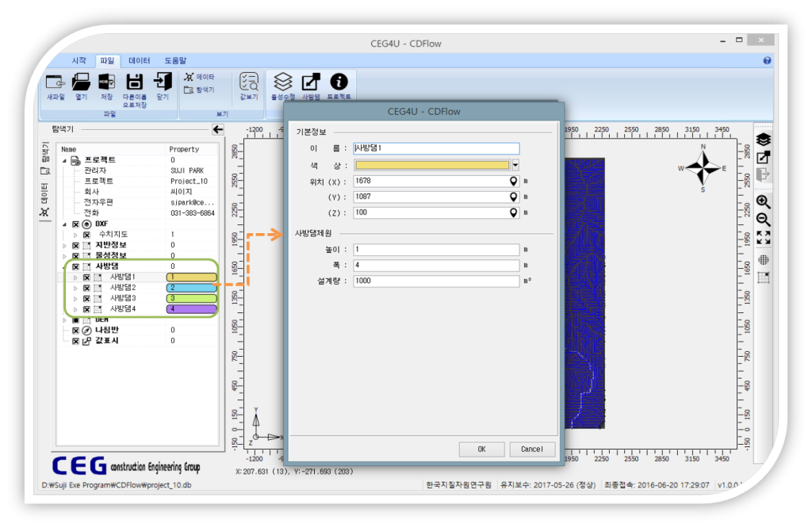Click the 폭 width input field
Viewport: 812px width, 528px height.
(436, 266)
